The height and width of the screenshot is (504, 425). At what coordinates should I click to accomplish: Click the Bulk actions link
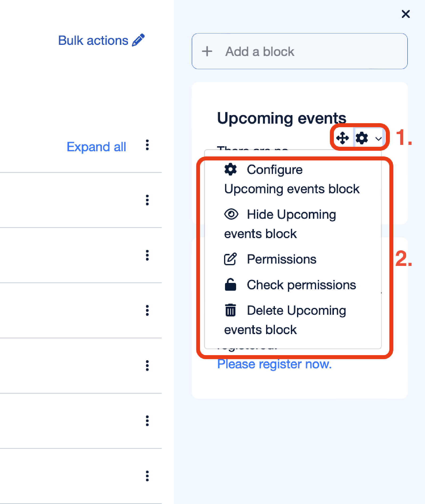coord(93,40)
